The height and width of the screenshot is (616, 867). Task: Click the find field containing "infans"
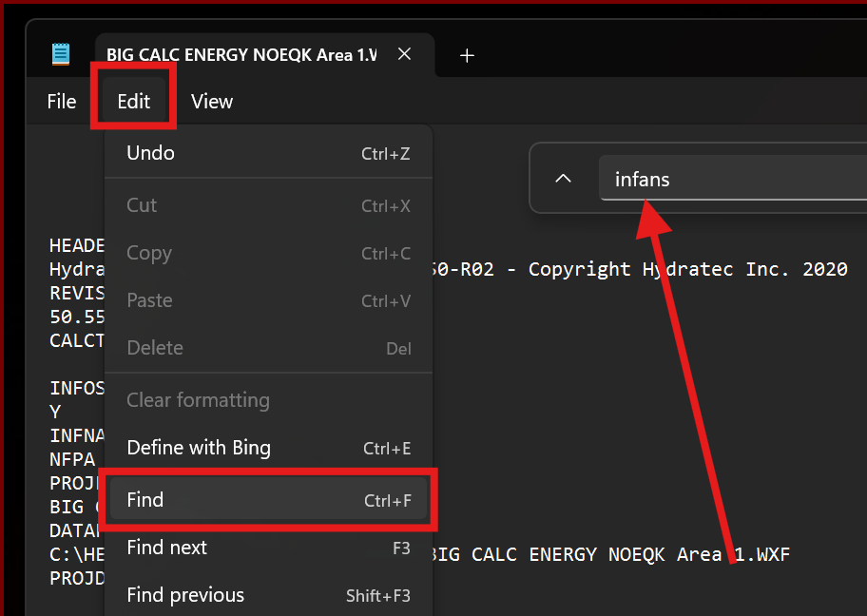click(x=732, y=179)
